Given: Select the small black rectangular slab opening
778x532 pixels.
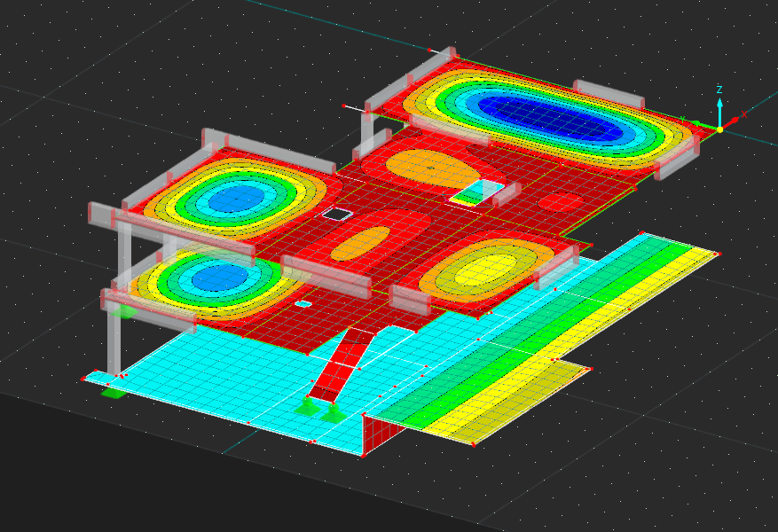Looking at the screenshot, I should [x=335, y=214].
